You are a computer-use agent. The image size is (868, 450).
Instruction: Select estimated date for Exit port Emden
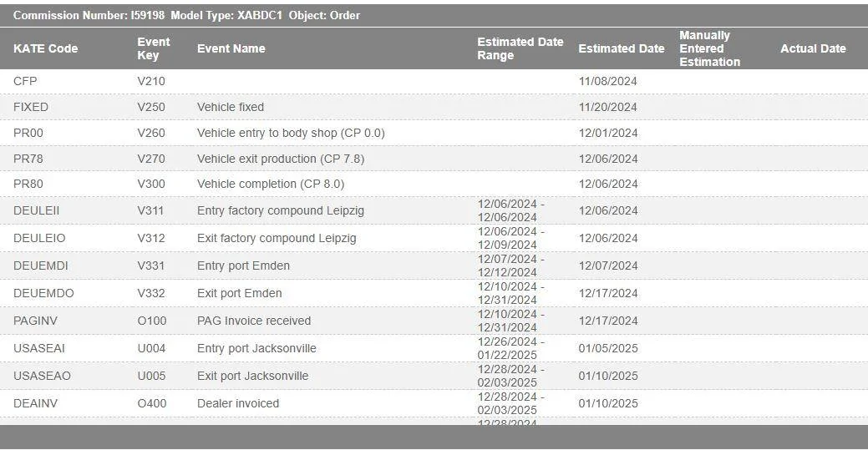(x=607, y=293)
